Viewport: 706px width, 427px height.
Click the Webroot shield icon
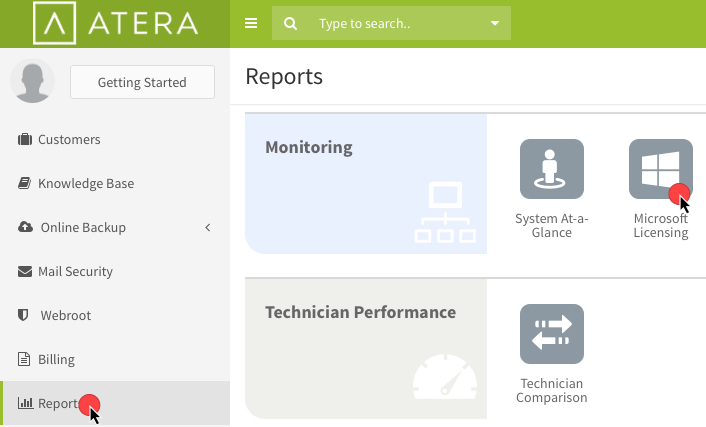coord(23,315)
